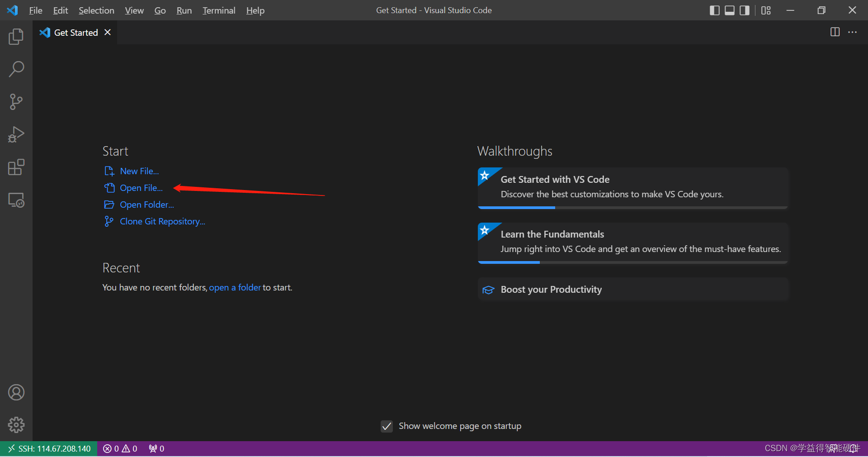This screenshot has width=868, height=457.
Task: Click the 'open a folder' link
Action: click(x=235, y=287)
